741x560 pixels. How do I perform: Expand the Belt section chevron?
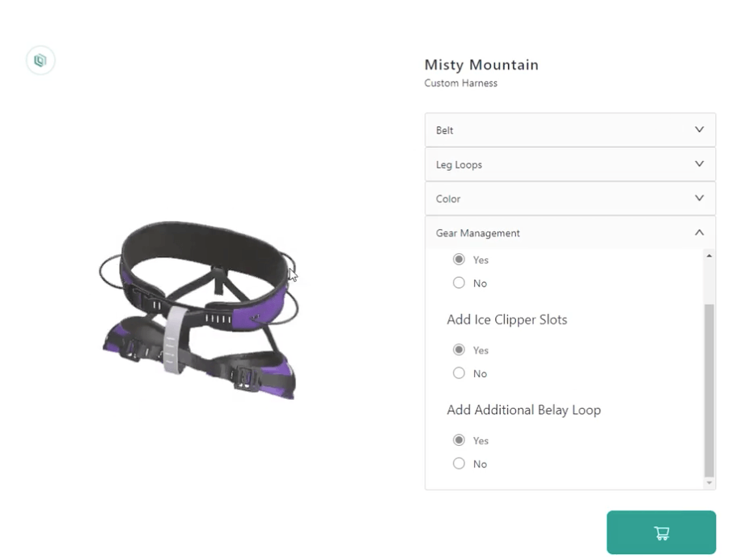699,129
